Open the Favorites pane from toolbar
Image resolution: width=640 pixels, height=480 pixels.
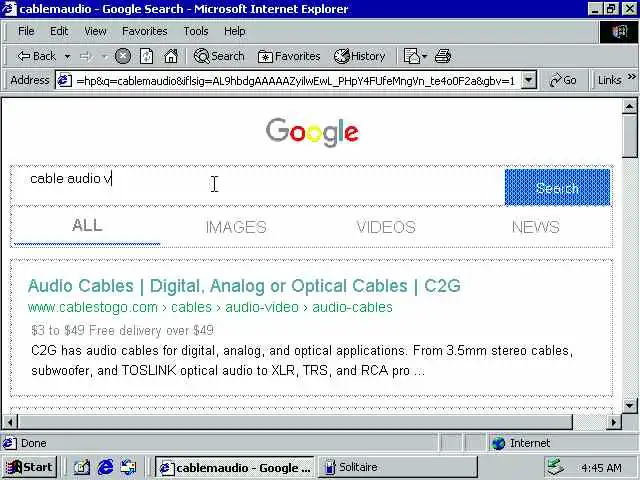[289, 56]
